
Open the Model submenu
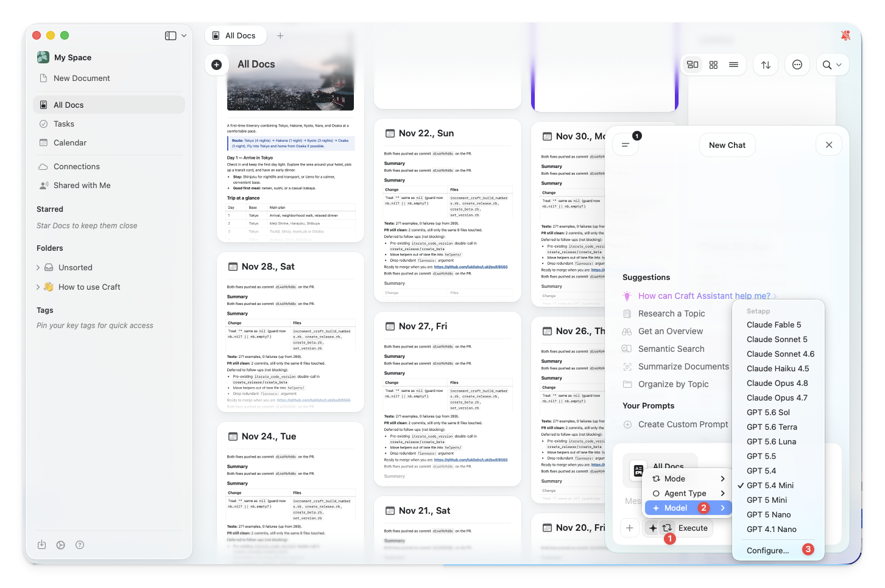[688, 508]
